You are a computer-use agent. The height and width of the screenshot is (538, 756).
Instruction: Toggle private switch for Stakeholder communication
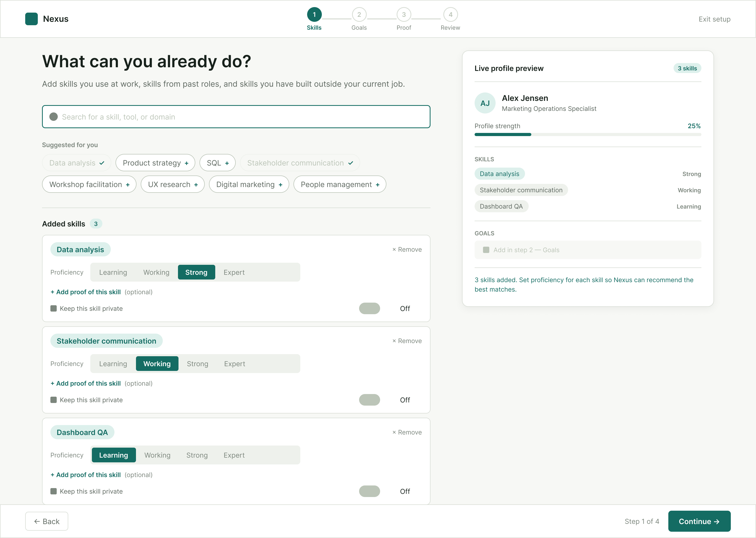(x=369, y=400)
